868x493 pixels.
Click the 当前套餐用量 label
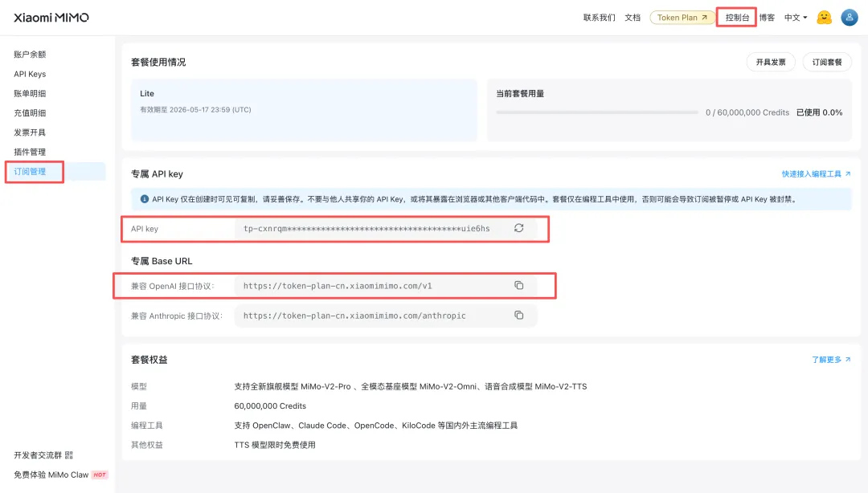point(520,93)
